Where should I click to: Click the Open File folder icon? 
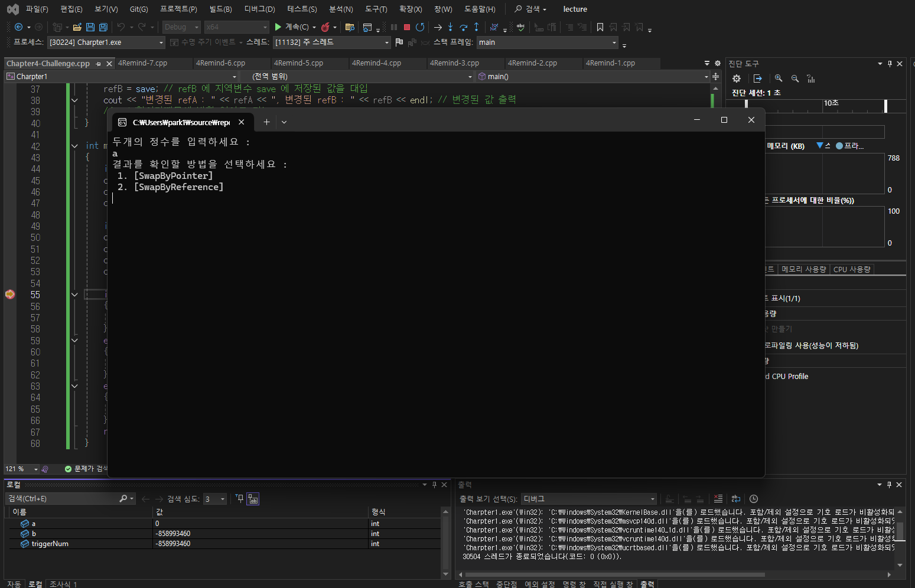(x=77, y=27)
